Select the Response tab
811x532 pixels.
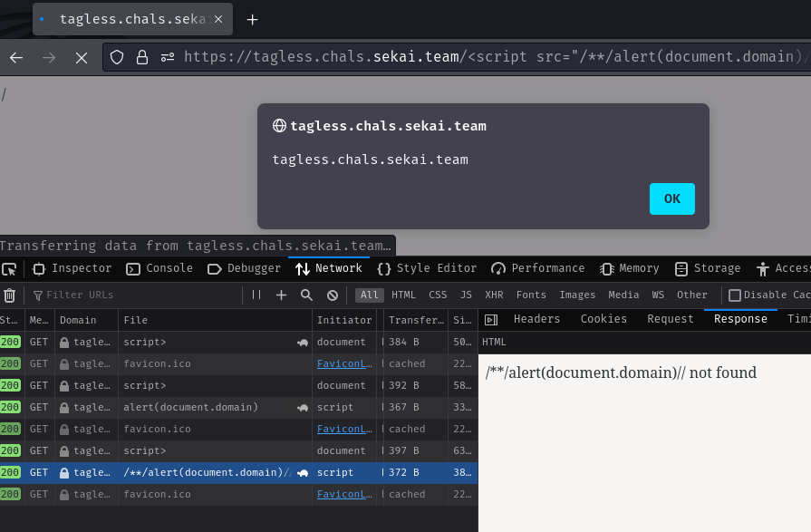[740, 319]
